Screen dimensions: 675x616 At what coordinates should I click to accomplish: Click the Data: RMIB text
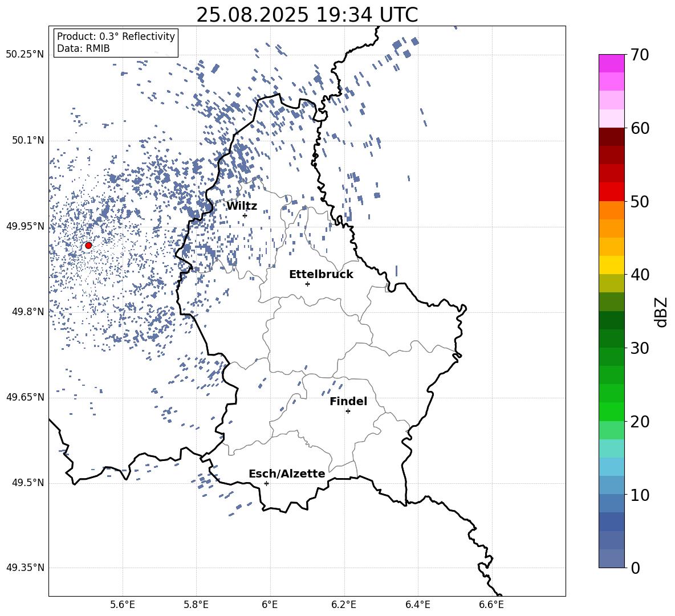pyautogui.click(x=83, y=48)
